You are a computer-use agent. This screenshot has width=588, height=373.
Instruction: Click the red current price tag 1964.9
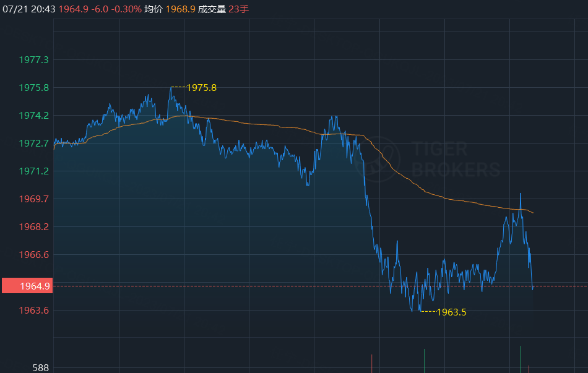pyautogui.click(x=27, y=286)
